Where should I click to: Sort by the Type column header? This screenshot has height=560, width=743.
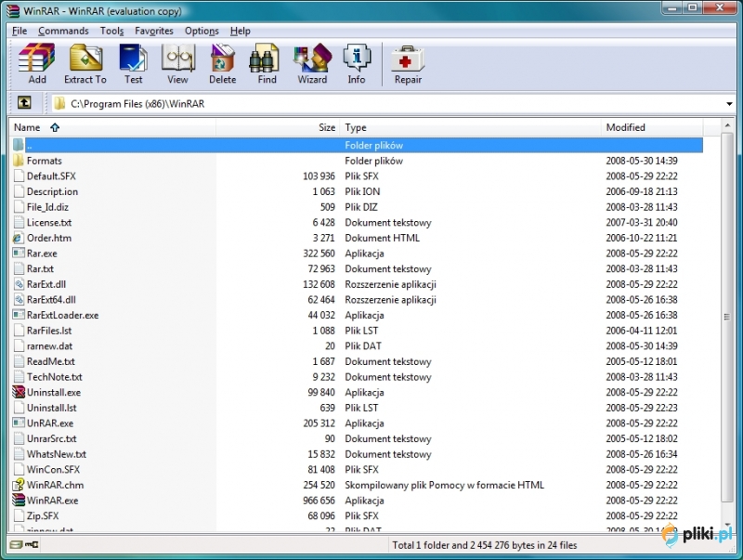471,127
